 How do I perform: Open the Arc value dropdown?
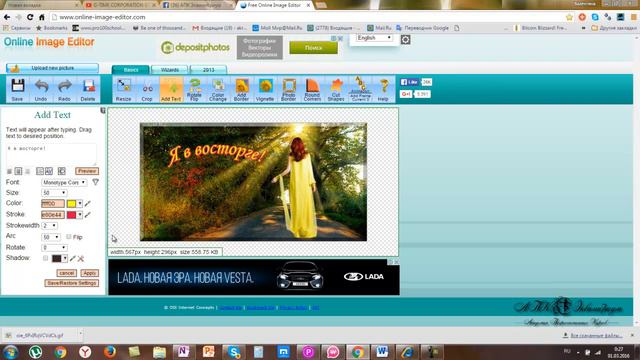click(x=51, y=237)
